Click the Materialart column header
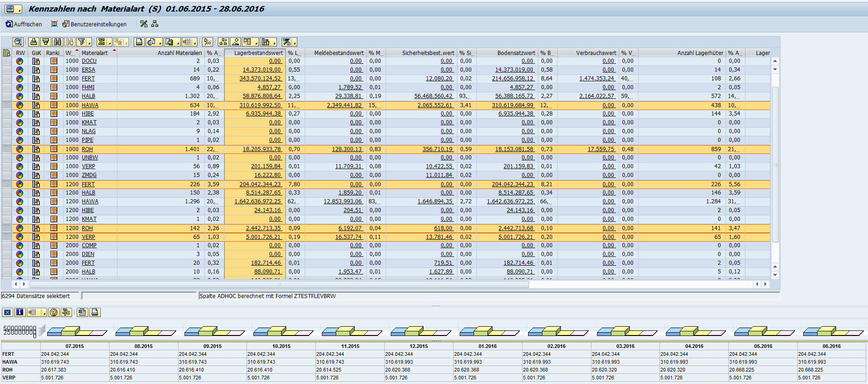The width and height of the screenshot is (868, 384). pyautogui.click(x=95, y=53)
